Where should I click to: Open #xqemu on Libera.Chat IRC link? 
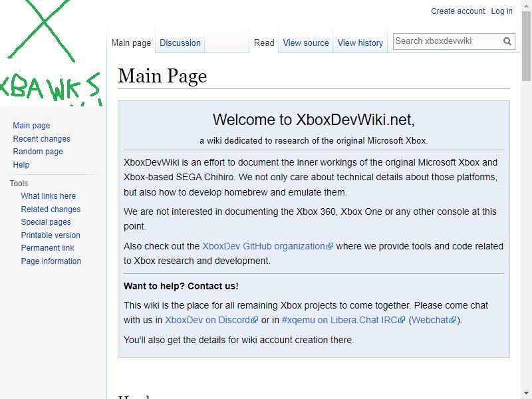pyautogui.click(x=343, y=321)
